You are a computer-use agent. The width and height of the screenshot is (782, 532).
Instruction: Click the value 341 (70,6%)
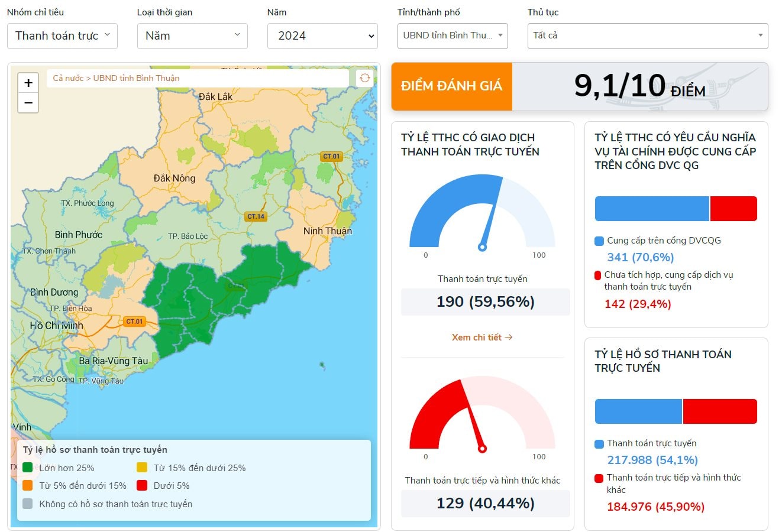[x=641, y=257]
